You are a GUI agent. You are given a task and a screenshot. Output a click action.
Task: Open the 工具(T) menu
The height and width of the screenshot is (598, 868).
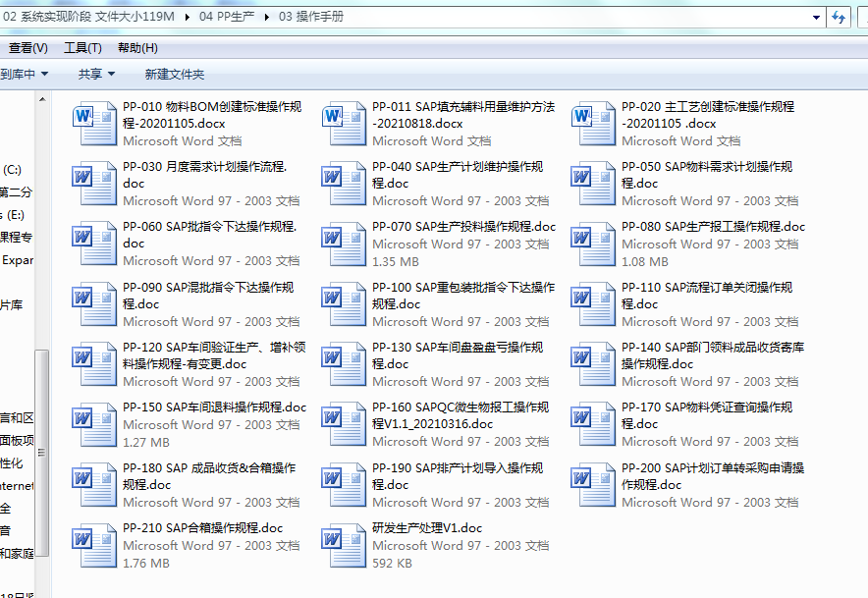click(82, 48)
